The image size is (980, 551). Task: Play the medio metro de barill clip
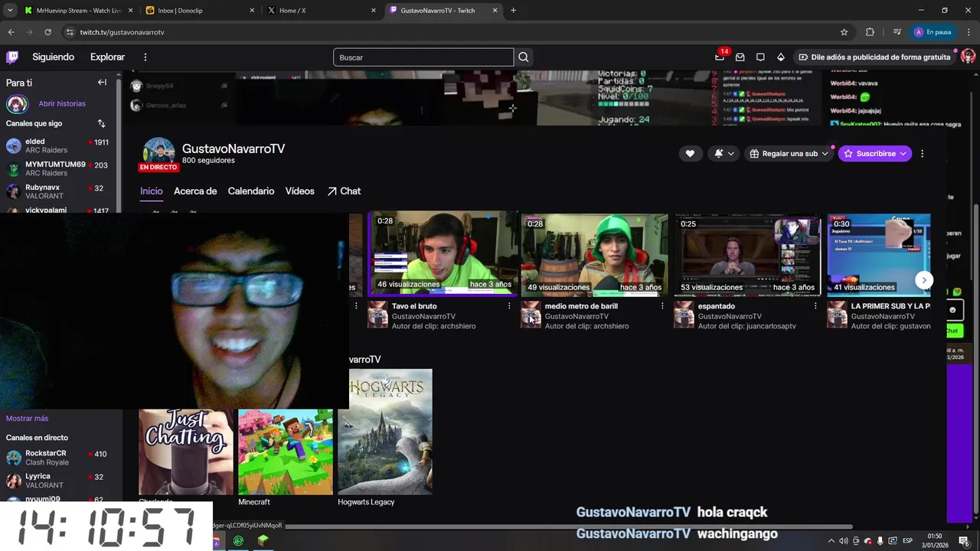(594, 255)
